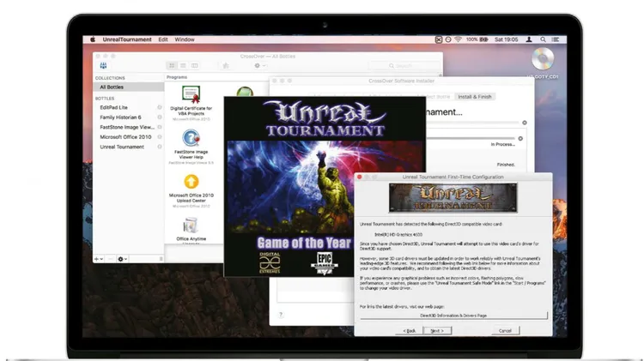The width and height of the screenshot is (644, 361).
Task: Click Next in Unreal Tournament configuration
Action: [x=437, y=331]
